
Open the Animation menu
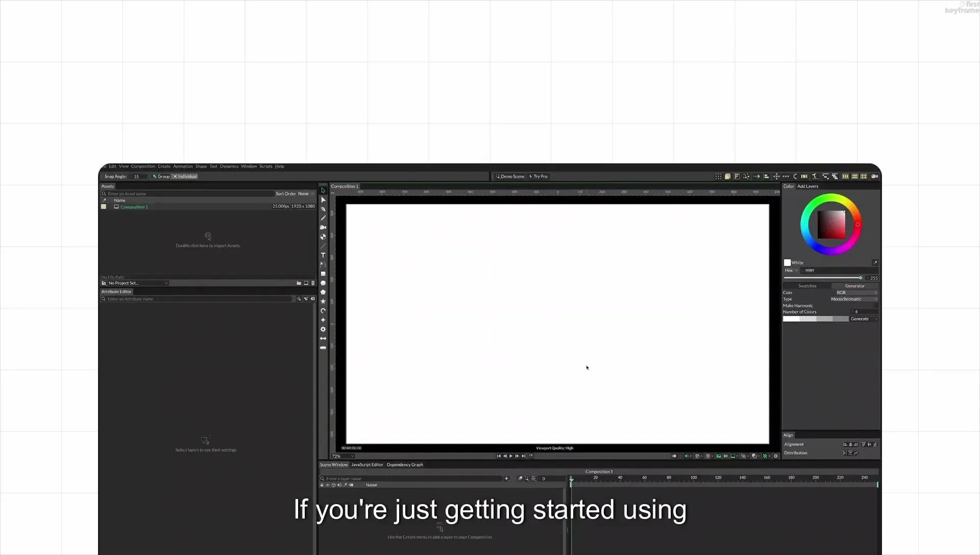pyautogui.click(x=183, y=166)
